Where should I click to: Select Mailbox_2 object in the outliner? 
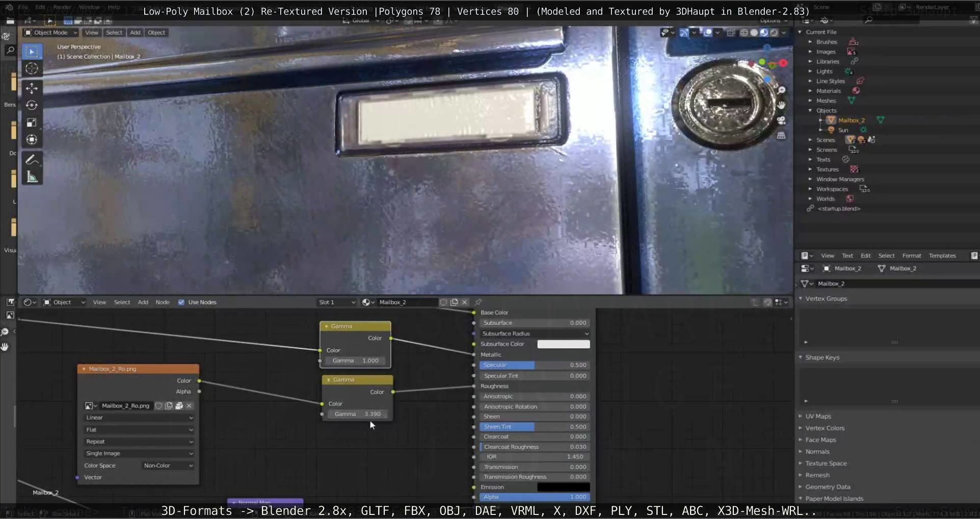point(851,121)
